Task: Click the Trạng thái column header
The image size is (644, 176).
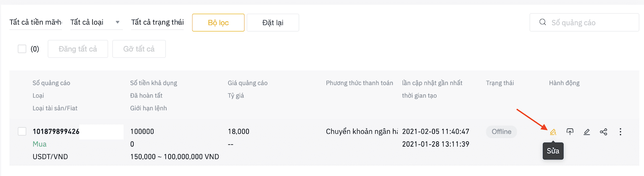Action: (x=500, y=83)
